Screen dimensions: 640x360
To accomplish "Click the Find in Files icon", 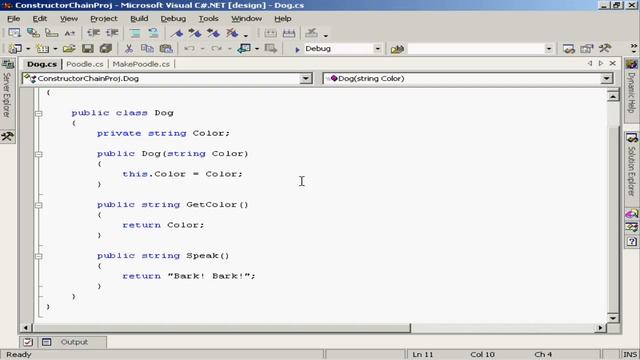I will tap(397, 49).
